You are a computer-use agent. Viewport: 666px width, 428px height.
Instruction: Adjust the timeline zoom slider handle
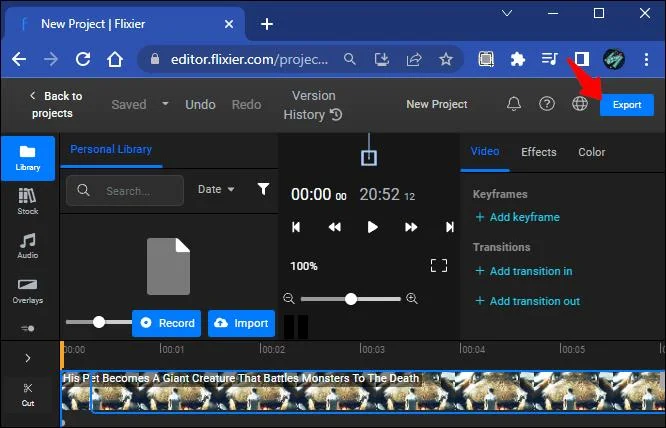(351, 299)
